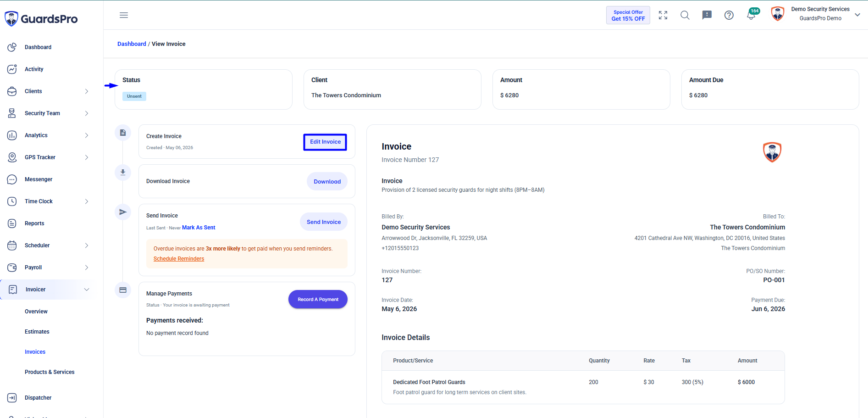Click the Messenger sidebar icon
The height and width of the screenshot is (418, 868).
(x=12, y=179)
